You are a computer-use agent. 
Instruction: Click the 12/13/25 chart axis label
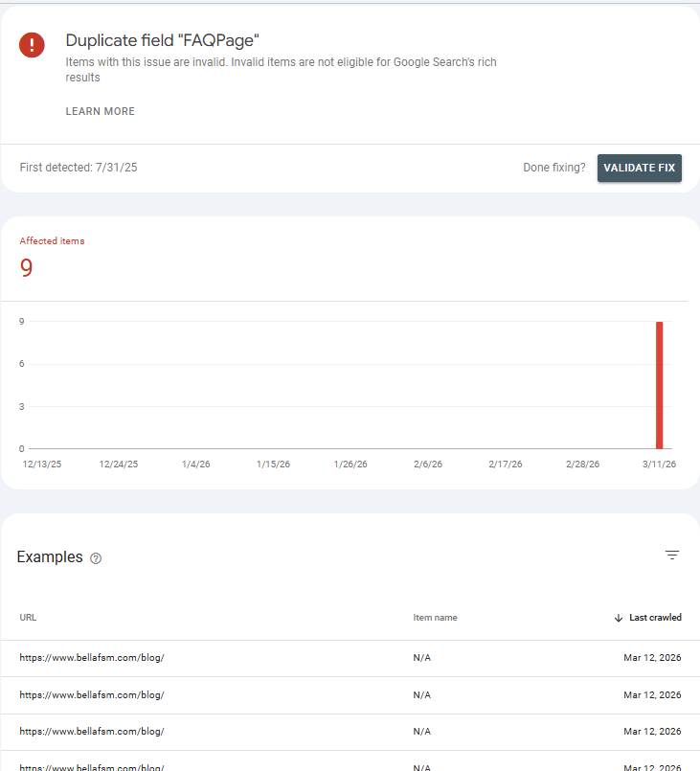[x=40, y=465]
